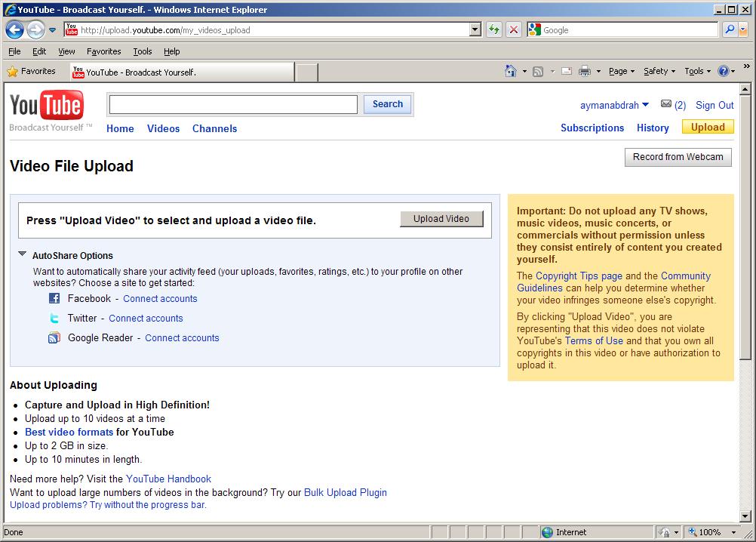Connect accounts for Facebook

click(160, 298)
